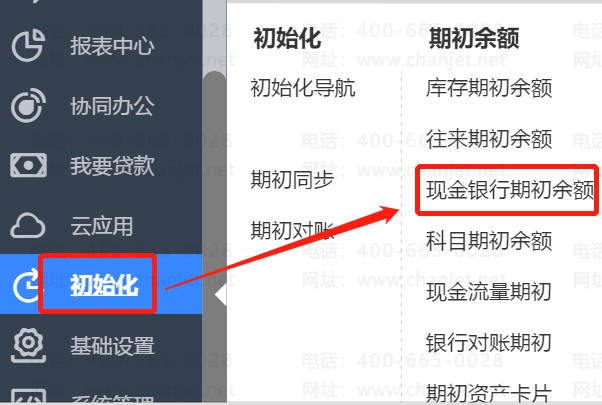Click the sidebar vertical scrollbar thumb
The image size is (602, 405).
click(214, 237)
